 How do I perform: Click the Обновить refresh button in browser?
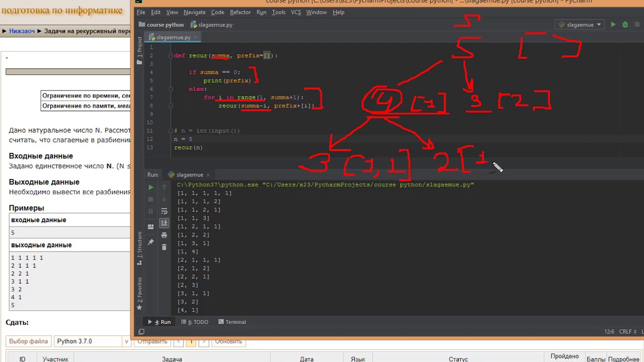[228, 341]
